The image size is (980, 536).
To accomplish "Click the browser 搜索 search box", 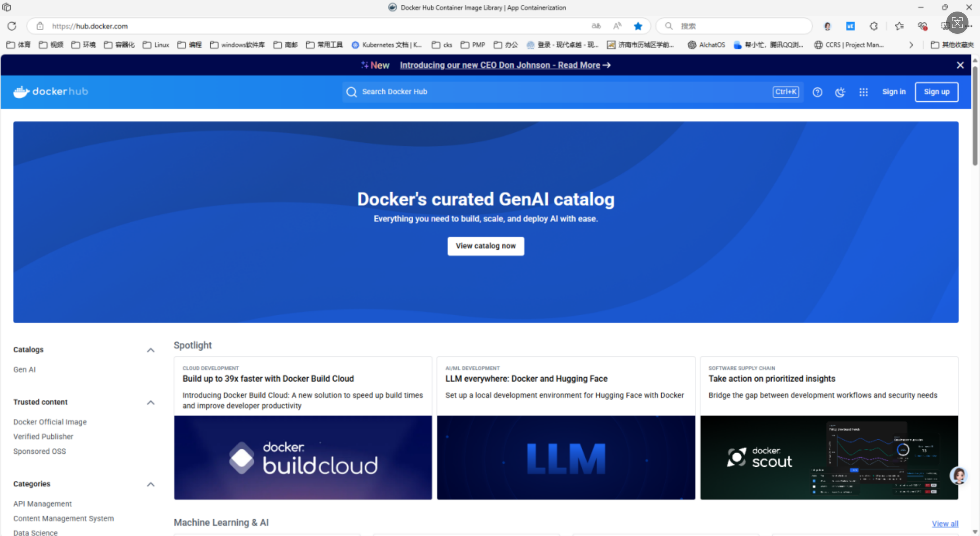I will tap(734, 26).
